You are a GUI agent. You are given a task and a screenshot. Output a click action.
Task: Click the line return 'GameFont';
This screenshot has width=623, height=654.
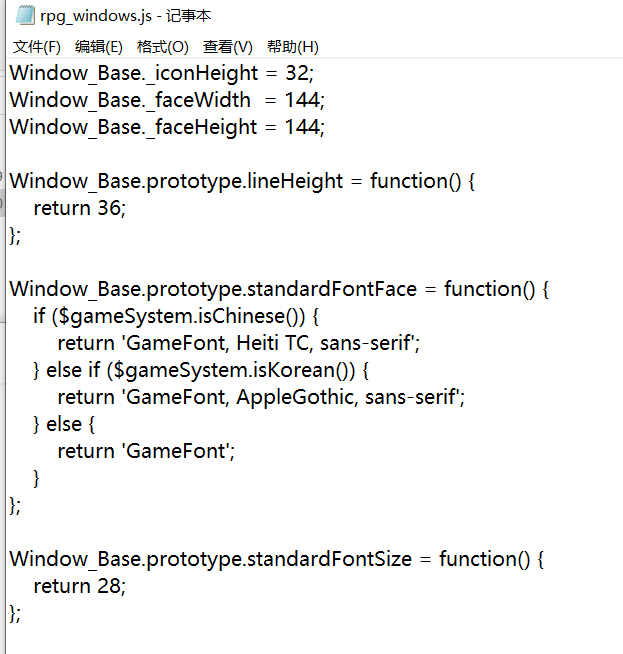click(x=146, y=451)
